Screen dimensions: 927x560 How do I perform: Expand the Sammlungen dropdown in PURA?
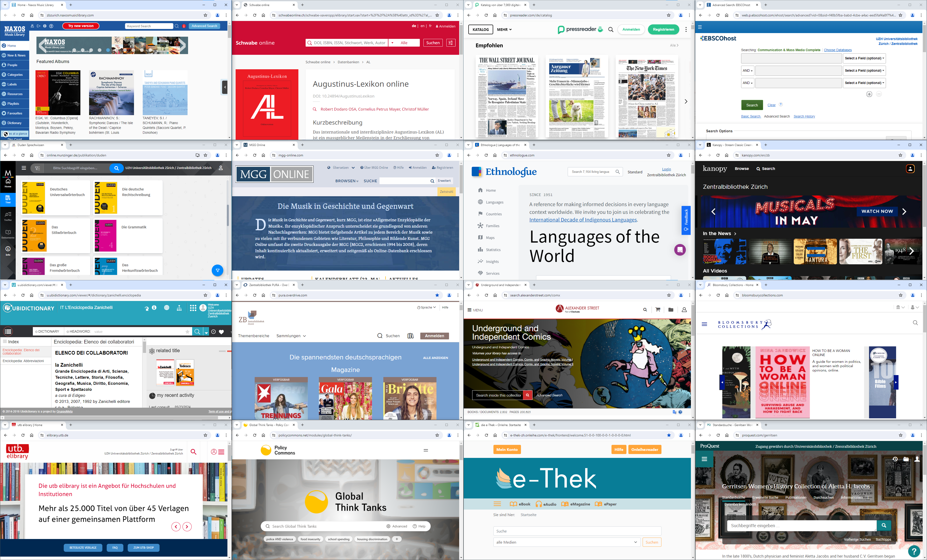click(291, 336)
